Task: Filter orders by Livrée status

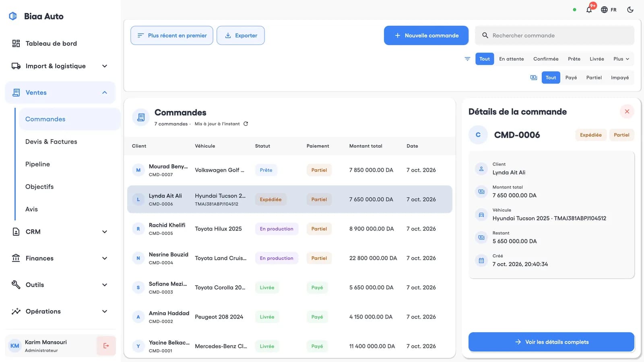Action: (x=597, y=59)
